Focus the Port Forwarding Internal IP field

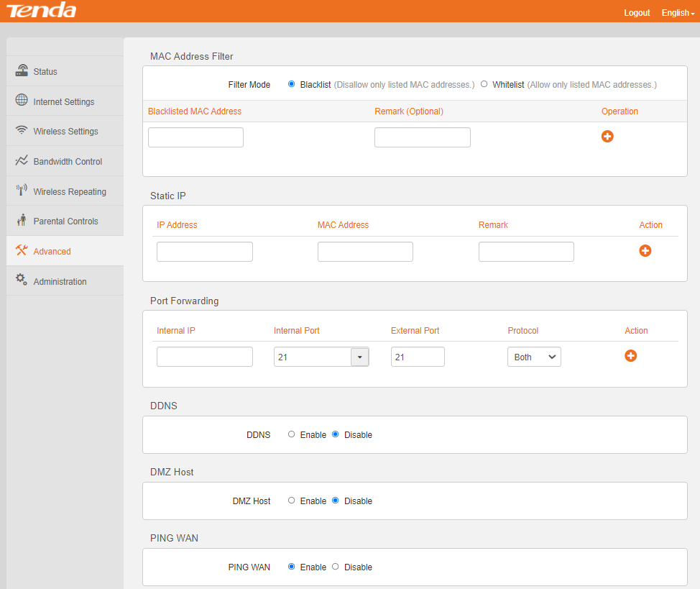click(x=204, y=357)
